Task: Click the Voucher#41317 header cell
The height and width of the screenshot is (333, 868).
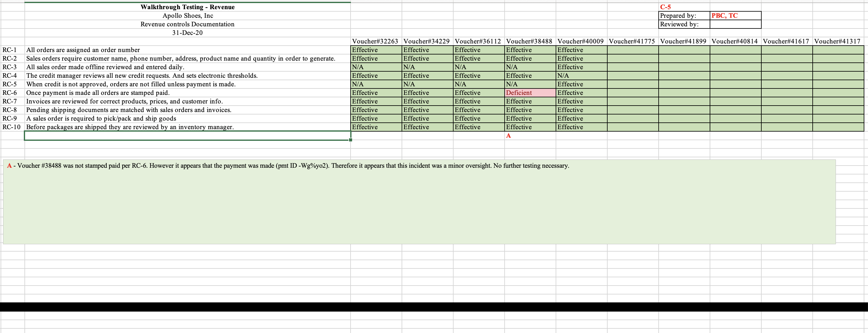Action: pos(837,41)
